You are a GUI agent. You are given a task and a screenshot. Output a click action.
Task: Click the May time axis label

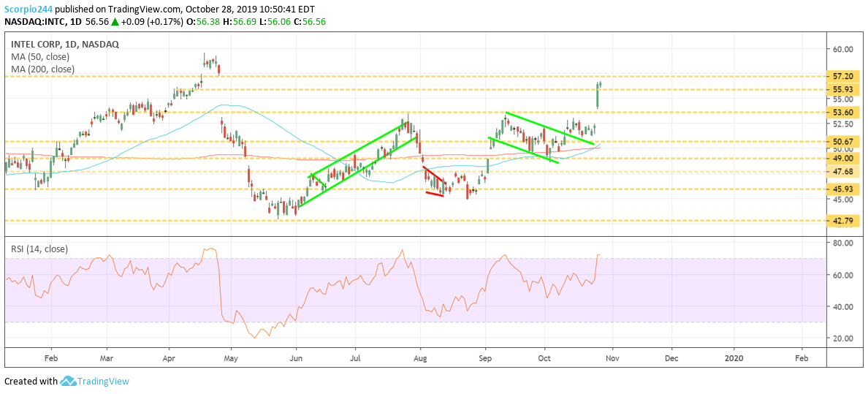coord(232,357)
